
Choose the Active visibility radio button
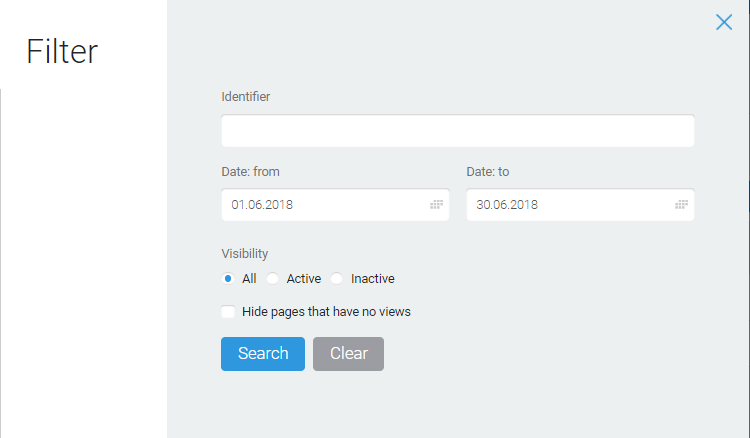tap(272, 278)
